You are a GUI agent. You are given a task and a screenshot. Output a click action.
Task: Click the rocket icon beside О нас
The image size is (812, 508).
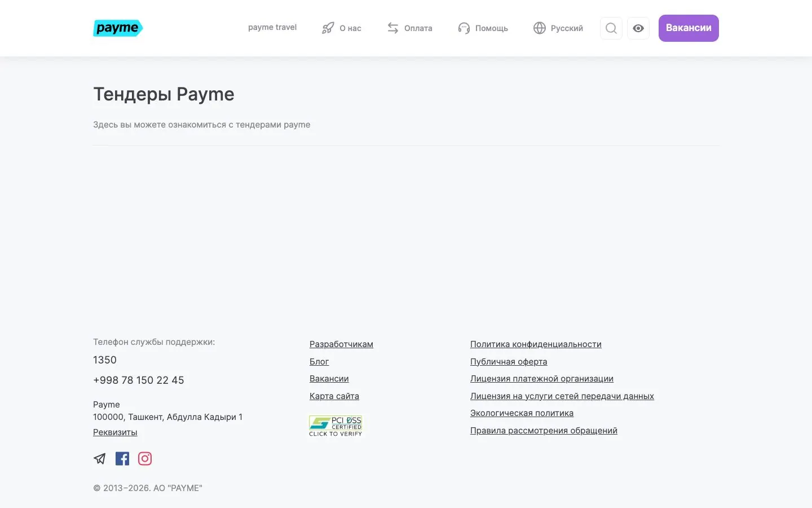coord(328,28)
